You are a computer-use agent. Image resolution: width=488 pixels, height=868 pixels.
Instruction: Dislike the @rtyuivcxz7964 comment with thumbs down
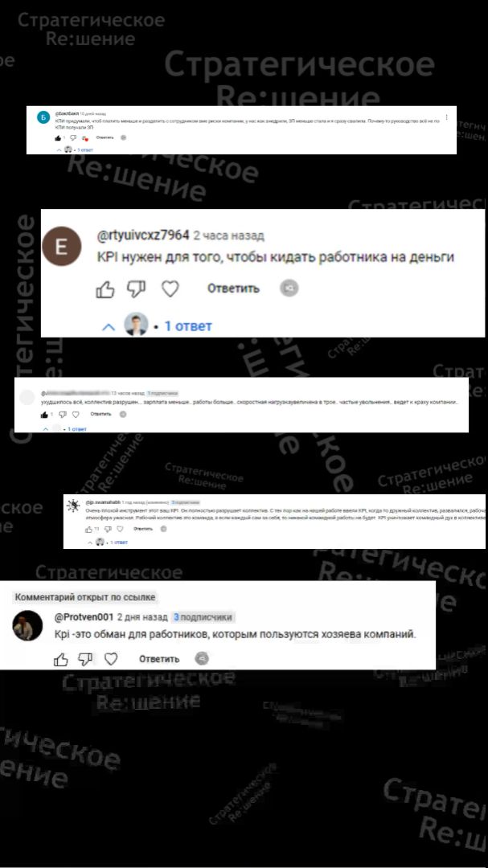[x=136, y=289]
